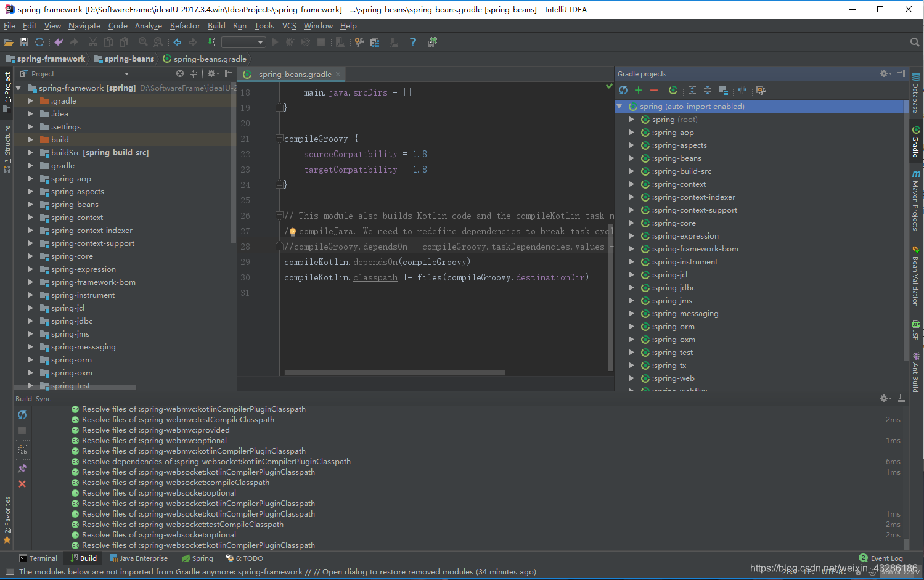Open Settings via wrench toolbar icon
This screenshot has height=580, width=924.
click(x=359, y=43)
